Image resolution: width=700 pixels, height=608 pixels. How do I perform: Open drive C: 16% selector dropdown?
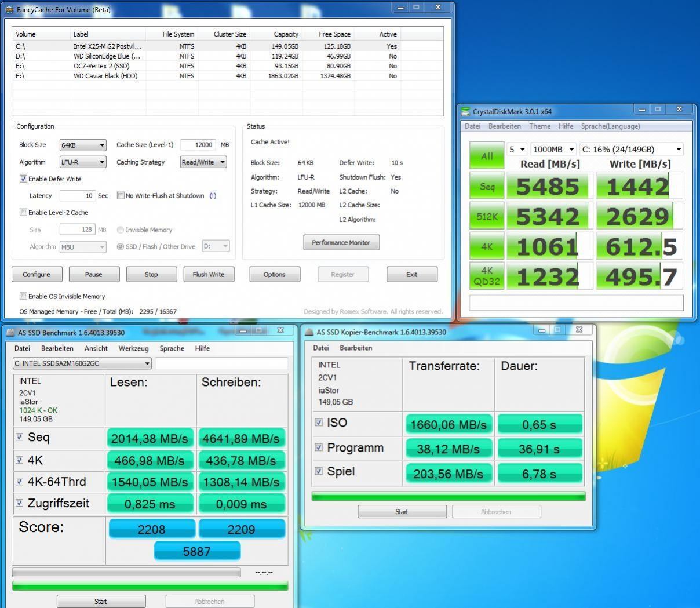(632, 149)
